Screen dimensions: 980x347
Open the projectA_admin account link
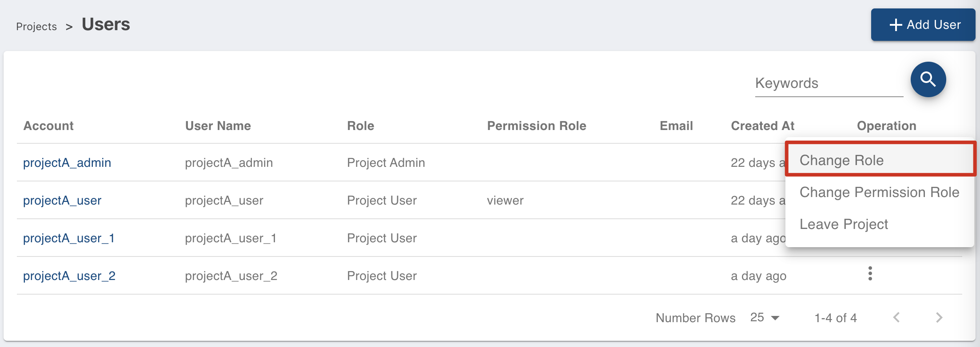tap(67, 163)
